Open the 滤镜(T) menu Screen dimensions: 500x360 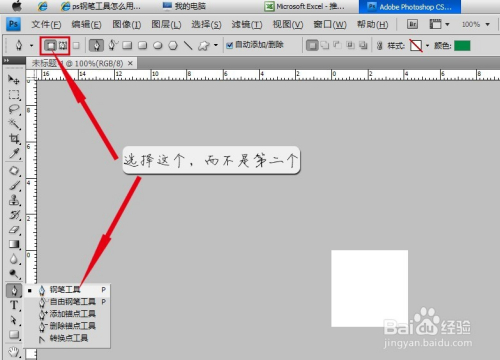pyautogui.click(x=247, y=24)
